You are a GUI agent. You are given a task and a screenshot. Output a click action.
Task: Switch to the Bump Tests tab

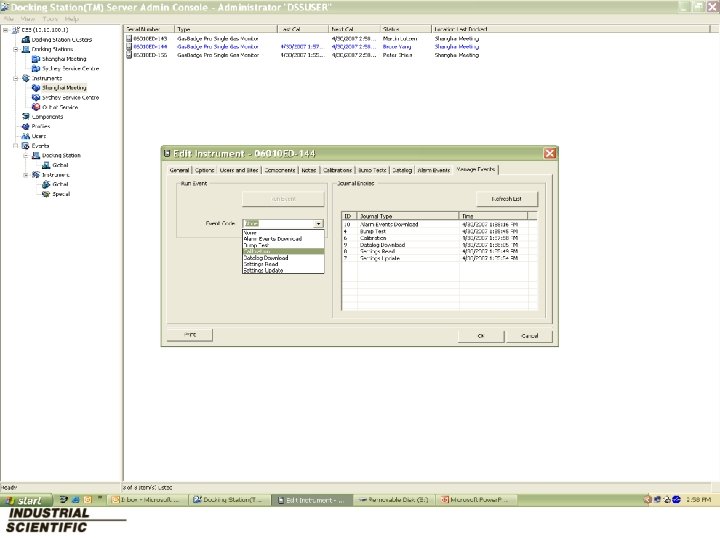(372, 170)
